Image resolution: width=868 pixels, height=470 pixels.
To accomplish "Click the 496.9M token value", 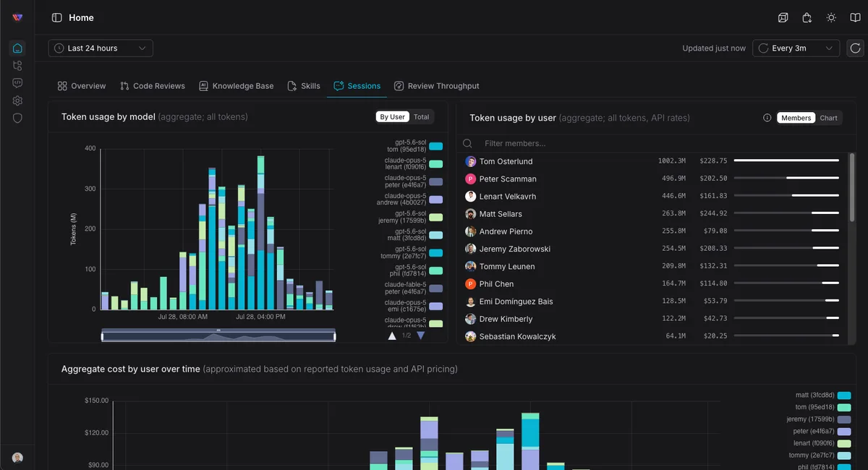I will (673, 179).
